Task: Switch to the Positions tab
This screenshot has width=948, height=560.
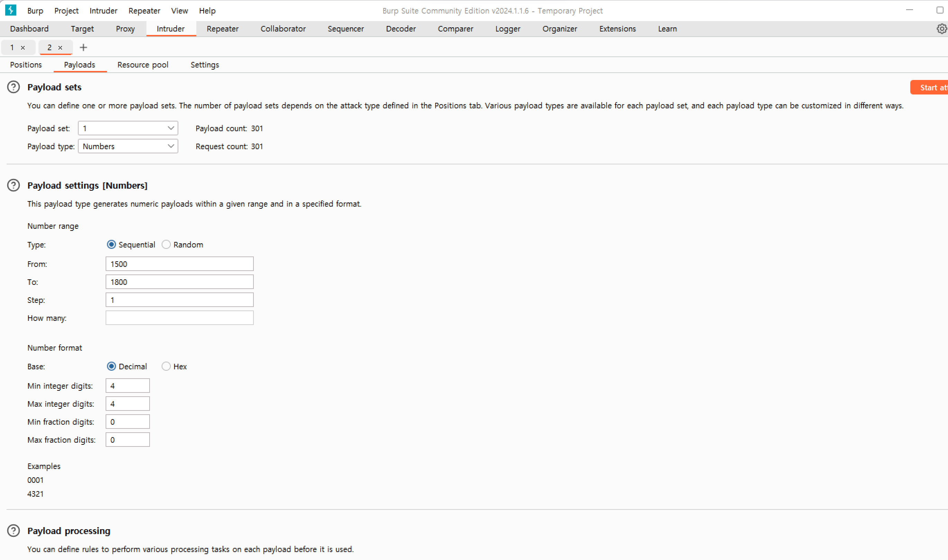Action: point(26,65)
